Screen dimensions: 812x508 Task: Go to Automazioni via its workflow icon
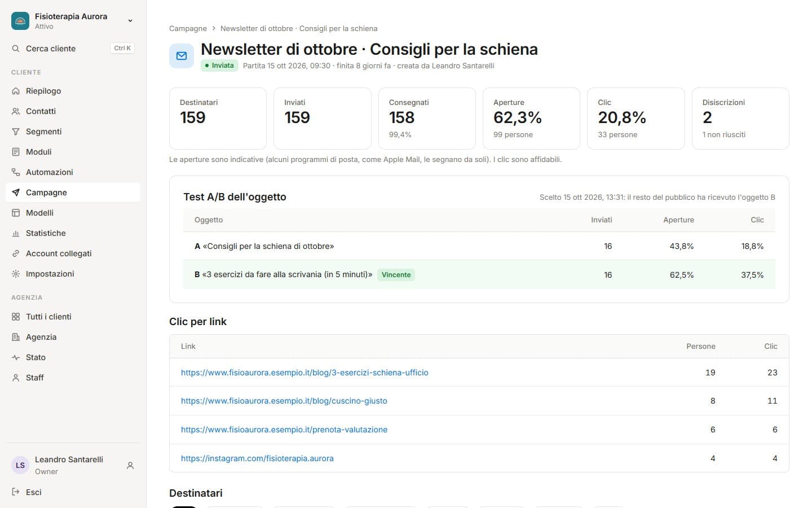(x=16, y=172)
